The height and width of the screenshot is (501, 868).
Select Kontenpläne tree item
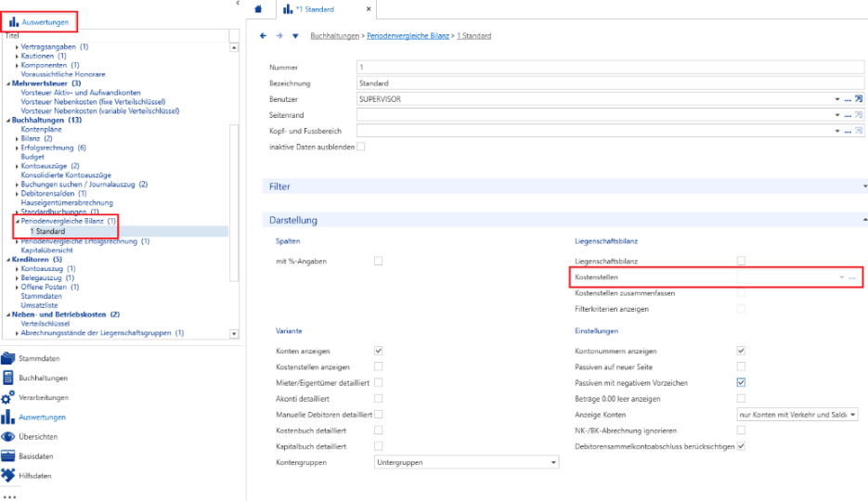[41, 129]
